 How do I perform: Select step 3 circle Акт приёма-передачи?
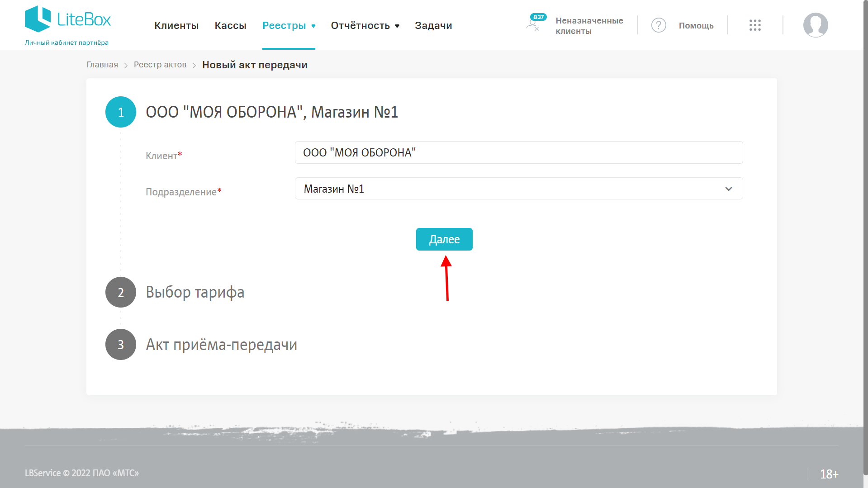point(121,345)
